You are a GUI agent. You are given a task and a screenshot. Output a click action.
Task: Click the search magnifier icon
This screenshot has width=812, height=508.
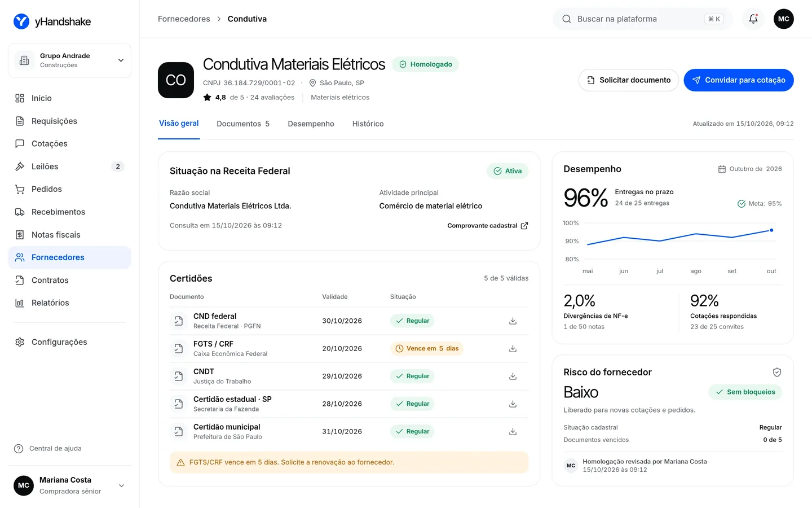567,19
